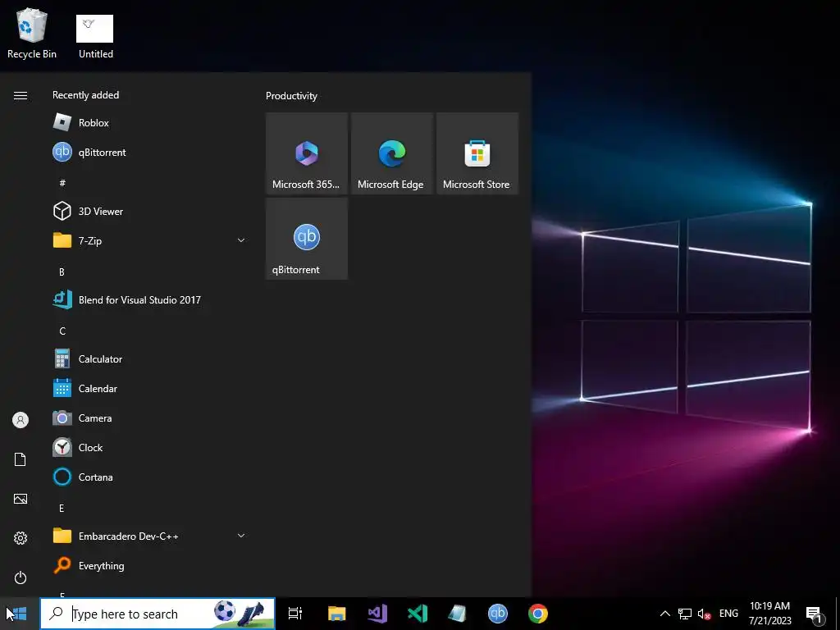Viewport: 840px width, 630px height.
Task: Open Power options in Start sidebar
Action: click(x=21, y=577)
